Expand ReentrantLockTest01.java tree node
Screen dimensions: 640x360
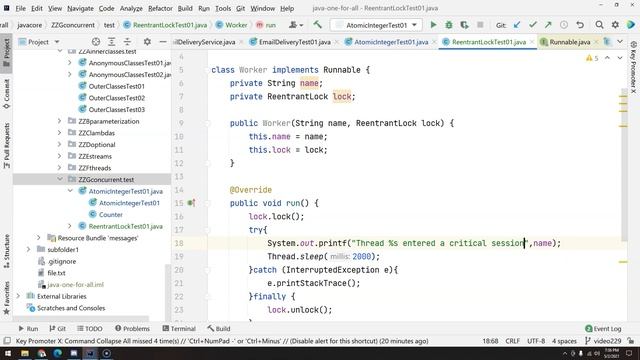click(x=70, y=226)
